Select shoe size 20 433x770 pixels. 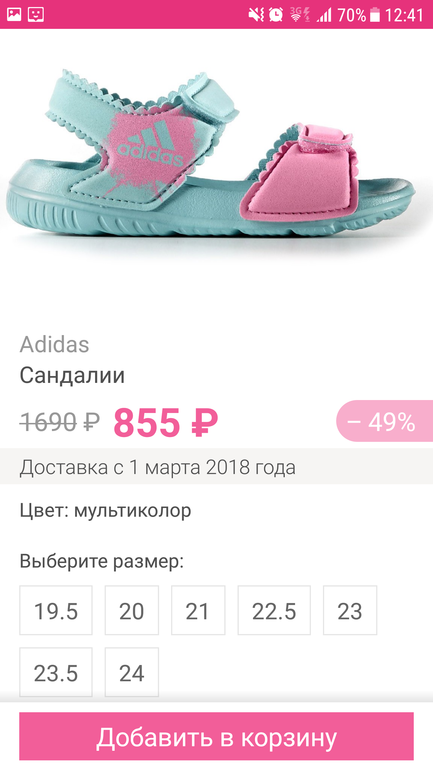(x=132, y=610)
